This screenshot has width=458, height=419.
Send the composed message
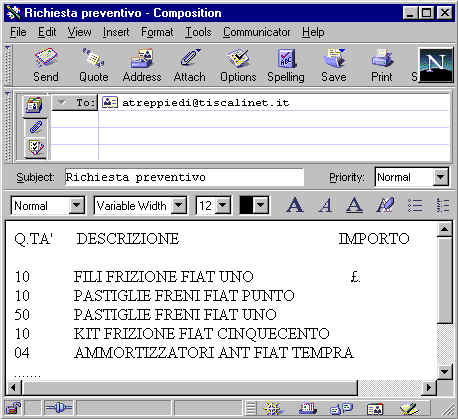click(46, 66)
